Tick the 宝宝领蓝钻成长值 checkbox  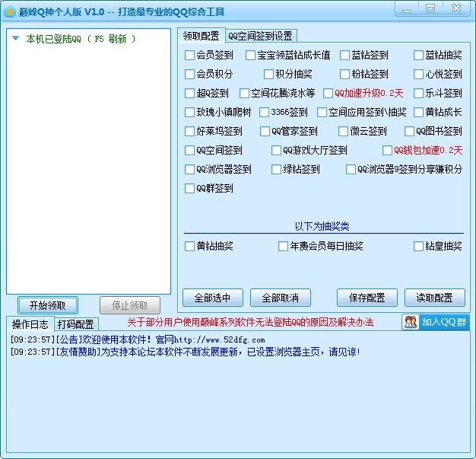250,56
